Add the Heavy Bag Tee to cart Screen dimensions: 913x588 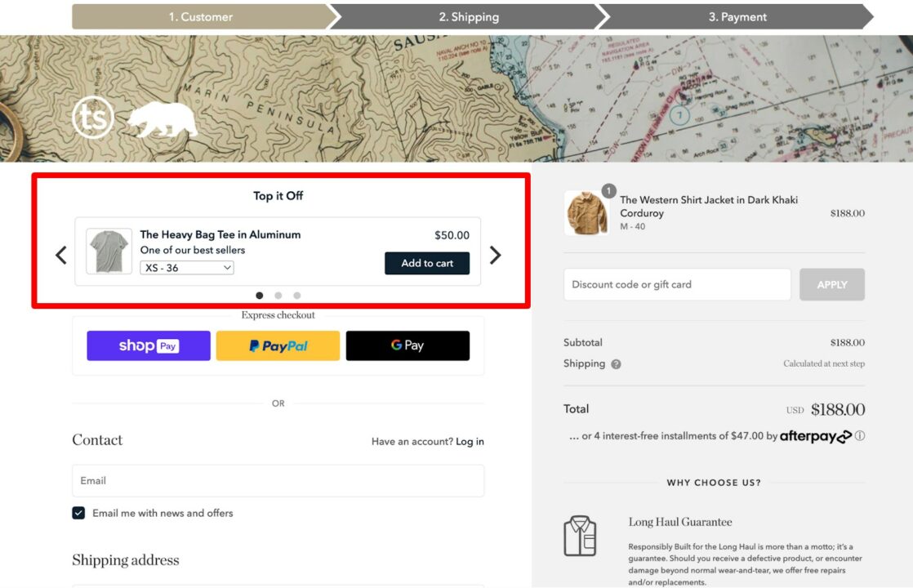(427, 263)
